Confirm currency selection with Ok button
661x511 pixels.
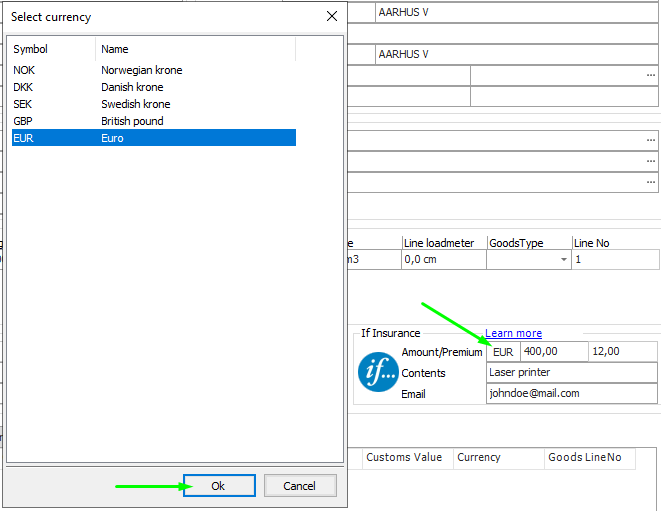[x=218, y=486]
